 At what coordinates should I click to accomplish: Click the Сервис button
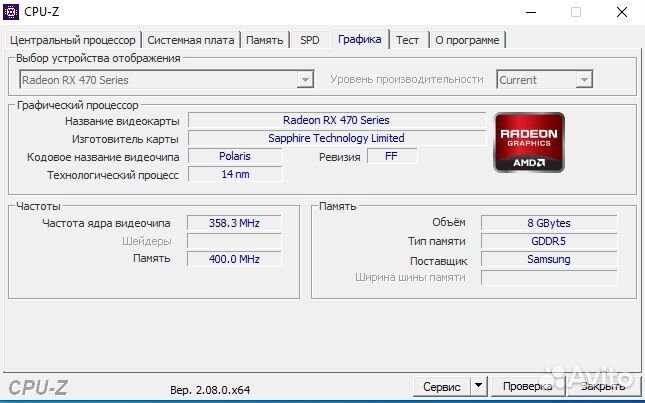(x=442, y=386)
